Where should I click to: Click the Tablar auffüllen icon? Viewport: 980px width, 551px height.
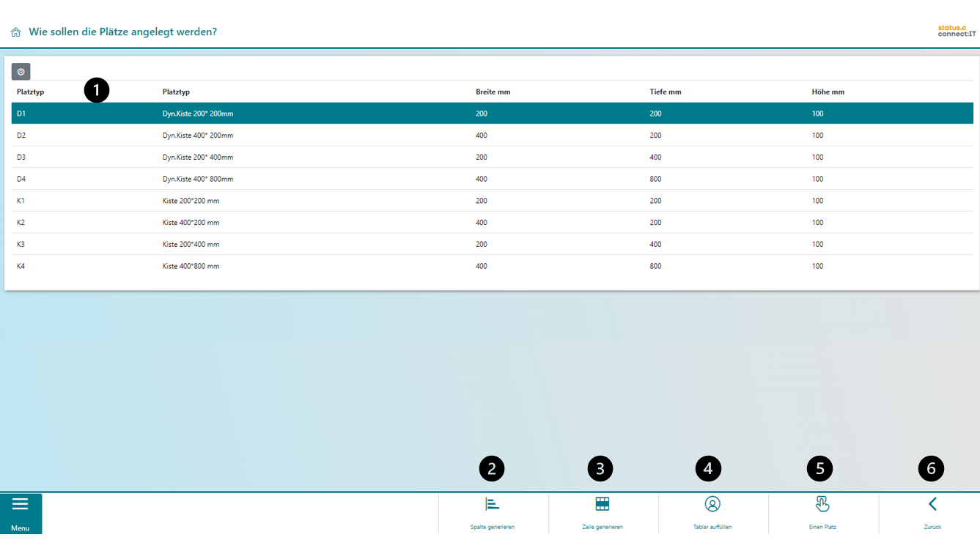(712, 504)
